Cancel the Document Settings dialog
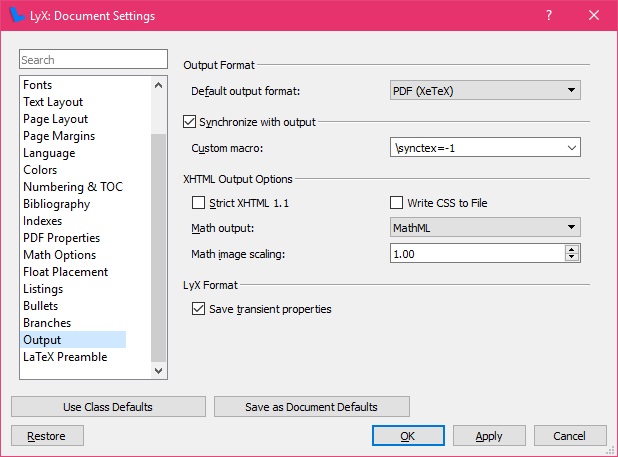 pos(570,436)
